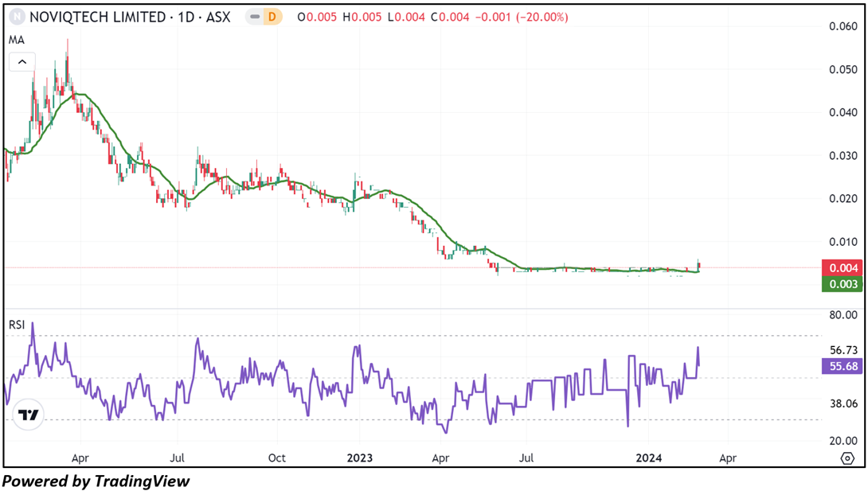Click the green 0.003 MA value label
The image size is (868, 491).
(842, 284)
